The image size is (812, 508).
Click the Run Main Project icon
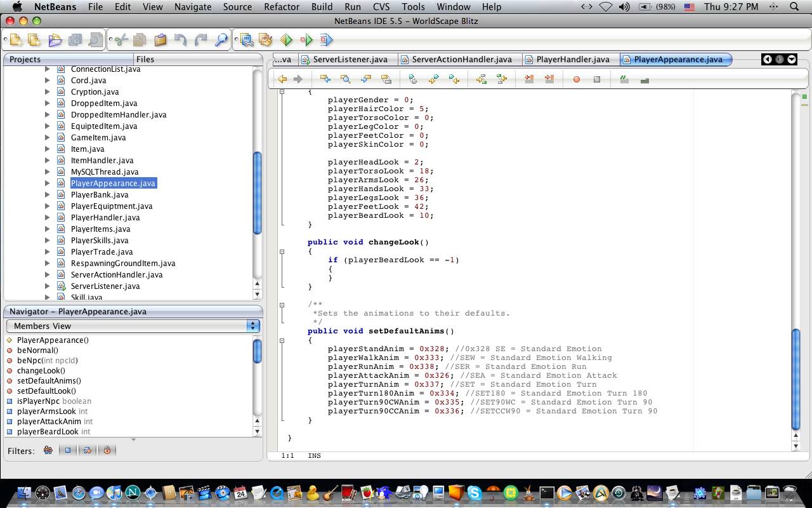point(286,40)
